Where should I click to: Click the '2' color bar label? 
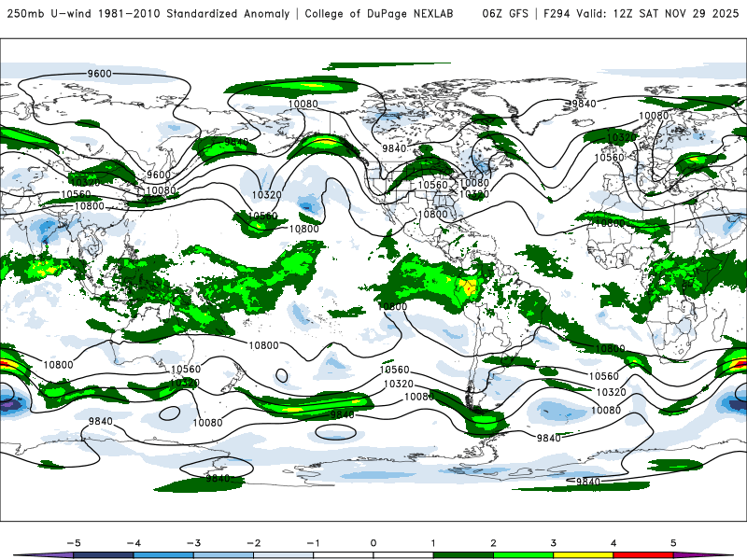[x=494, y=543]
